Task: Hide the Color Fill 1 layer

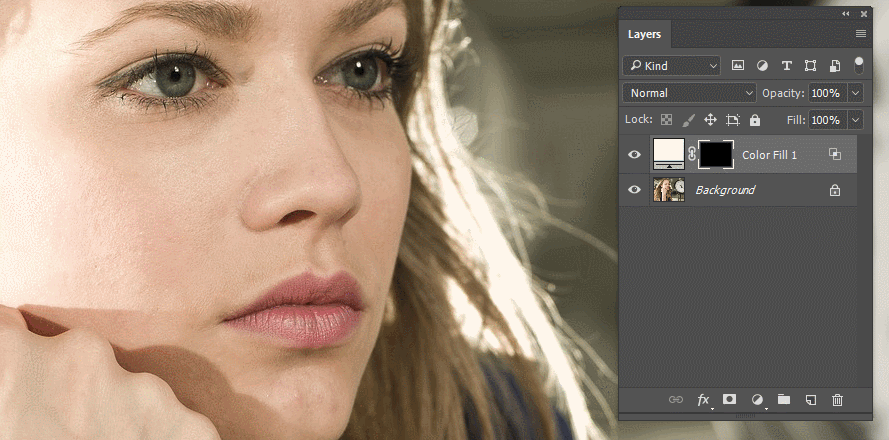Action: (634, 154)
